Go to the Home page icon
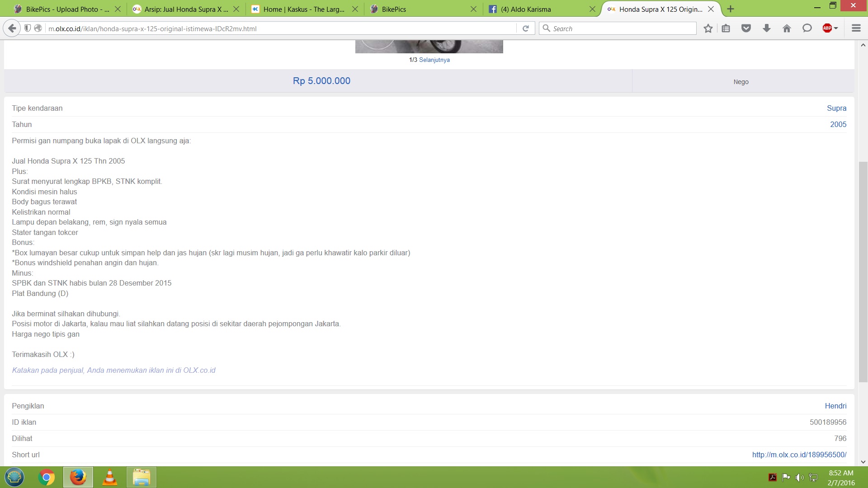This screenshot has width=868, height=488. pos(787,28)
